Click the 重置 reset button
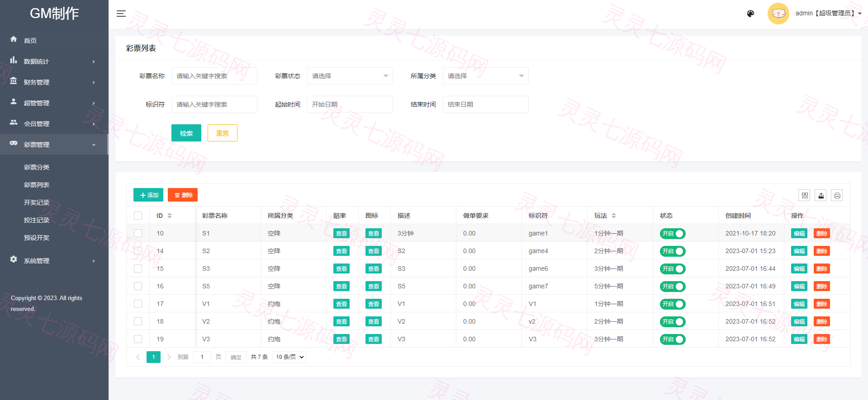The image size is (868, 400). point(223,133)
